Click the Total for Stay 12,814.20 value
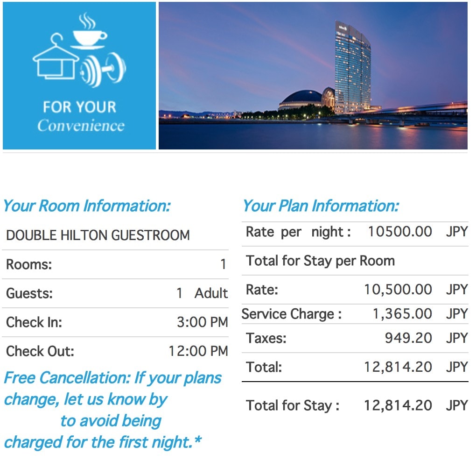Screen dimensions: 476x468 [398, 405]
